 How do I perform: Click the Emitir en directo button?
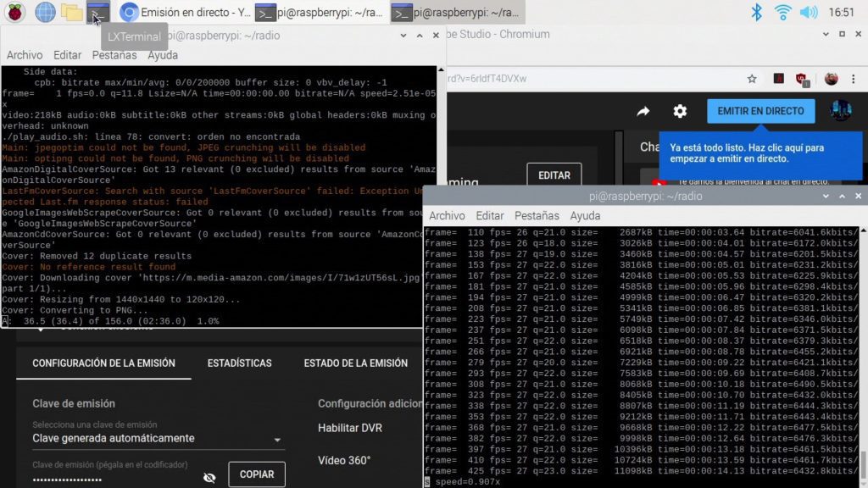tap(760, 111)
